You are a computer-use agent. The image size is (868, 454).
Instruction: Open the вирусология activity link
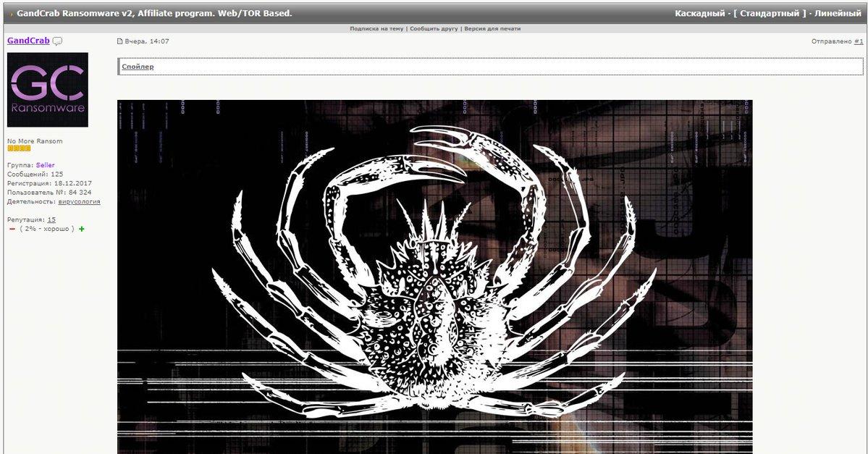pos(79,201)
